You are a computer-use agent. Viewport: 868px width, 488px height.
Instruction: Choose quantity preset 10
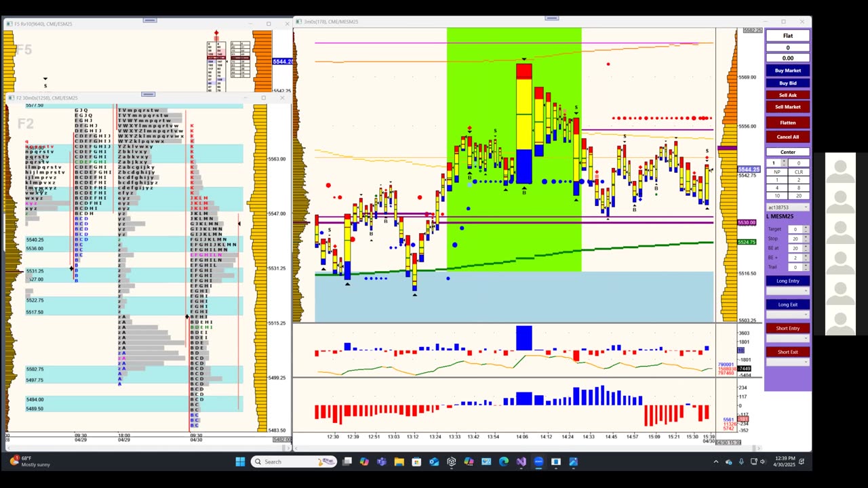777,195
